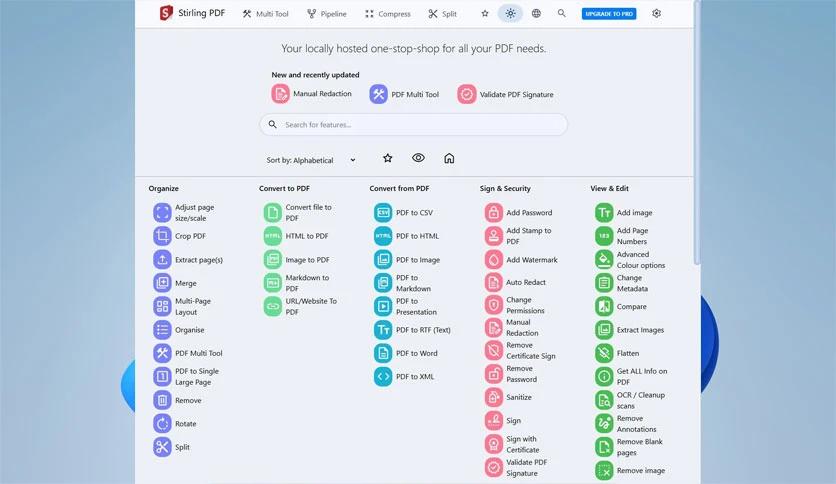The width and height of the screenshot is (836, 484).
Task: Open Split from the top navbar
Action: coord(443,14)
